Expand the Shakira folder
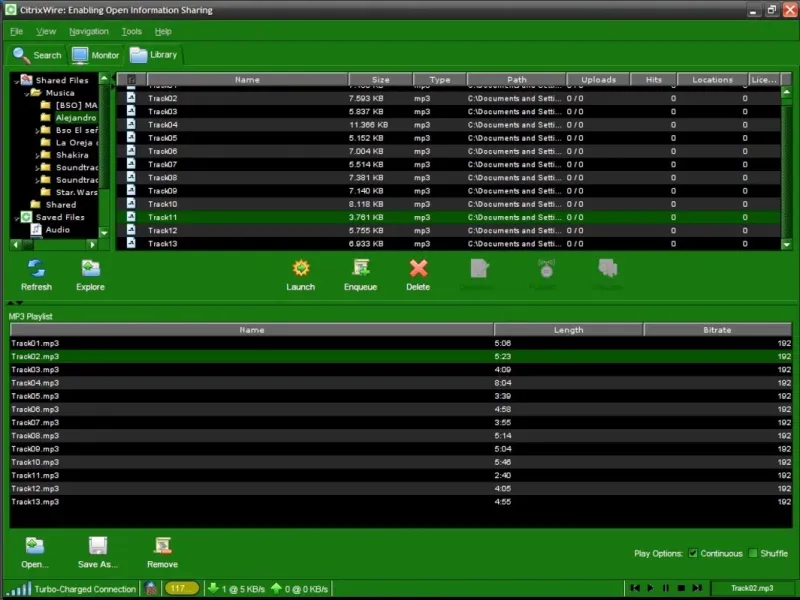 pos(37,156)
